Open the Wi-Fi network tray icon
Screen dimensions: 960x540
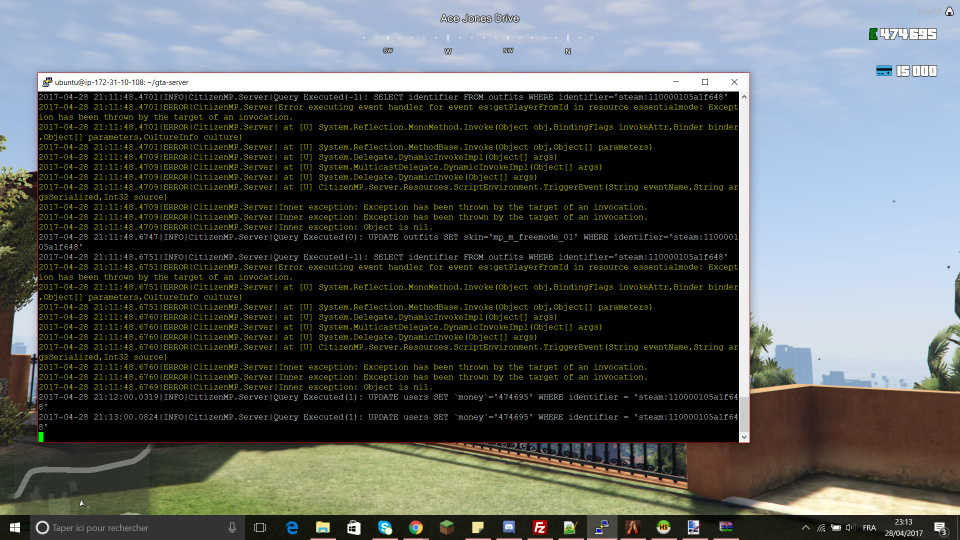821,528
